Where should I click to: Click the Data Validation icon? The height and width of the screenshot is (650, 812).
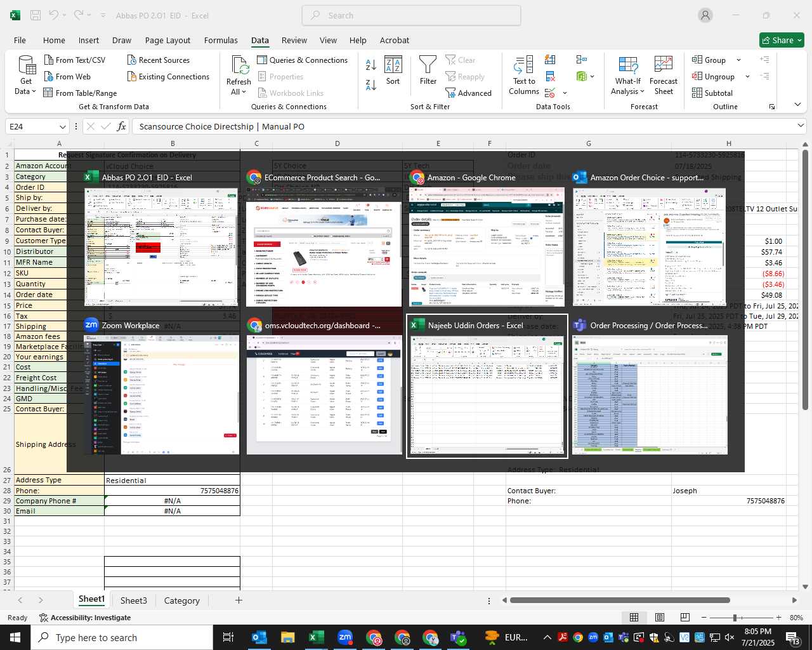pyautogui.click(x=550, y=93)
